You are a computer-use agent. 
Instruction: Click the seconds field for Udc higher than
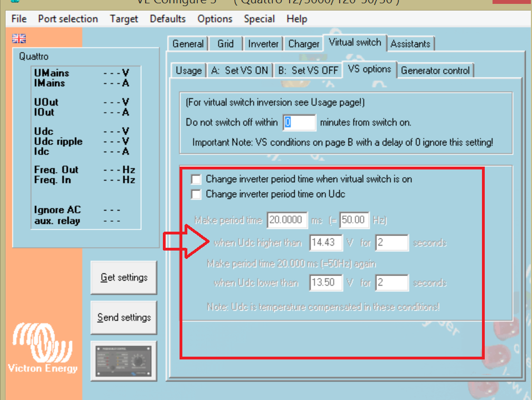pos(392,243)
